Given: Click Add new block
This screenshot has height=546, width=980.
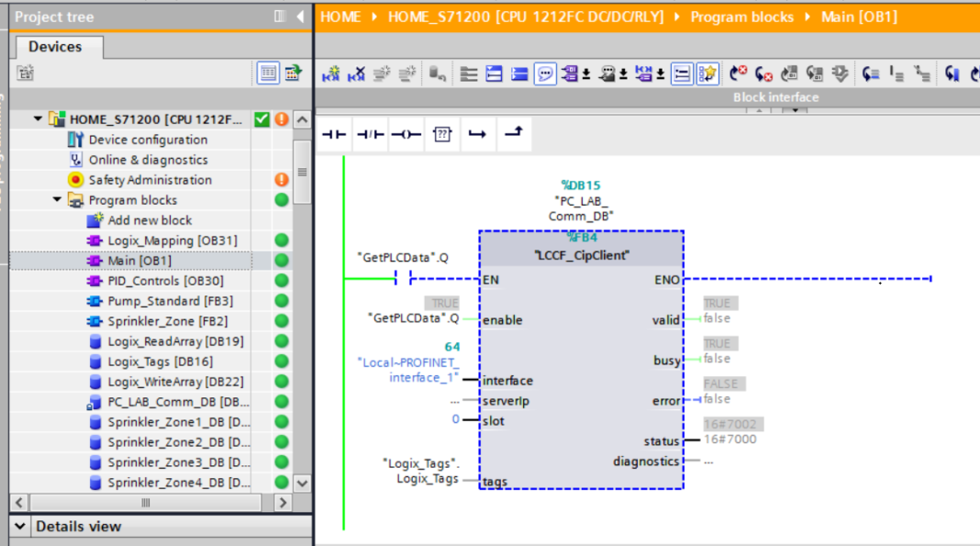Looking at the screenshot, I should 150,220.
